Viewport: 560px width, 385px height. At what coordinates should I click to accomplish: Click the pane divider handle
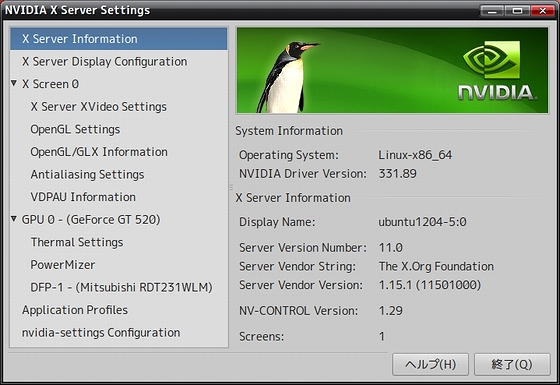(231, 187)
